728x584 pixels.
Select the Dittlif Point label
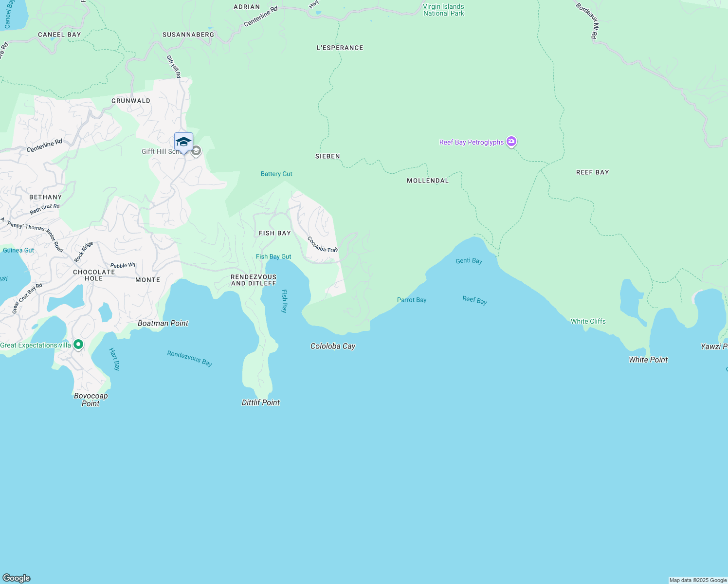[x=261, y=402]
